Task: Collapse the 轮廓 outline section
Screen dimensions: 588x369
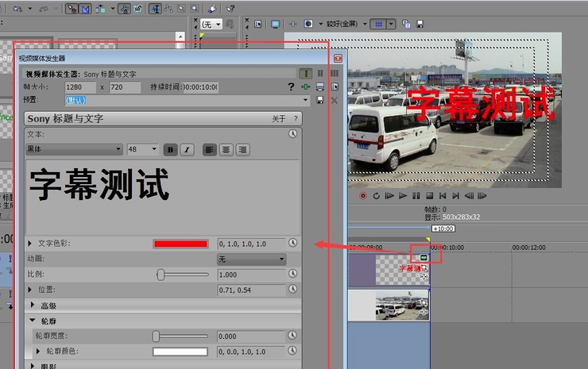Action: [33, 321]
